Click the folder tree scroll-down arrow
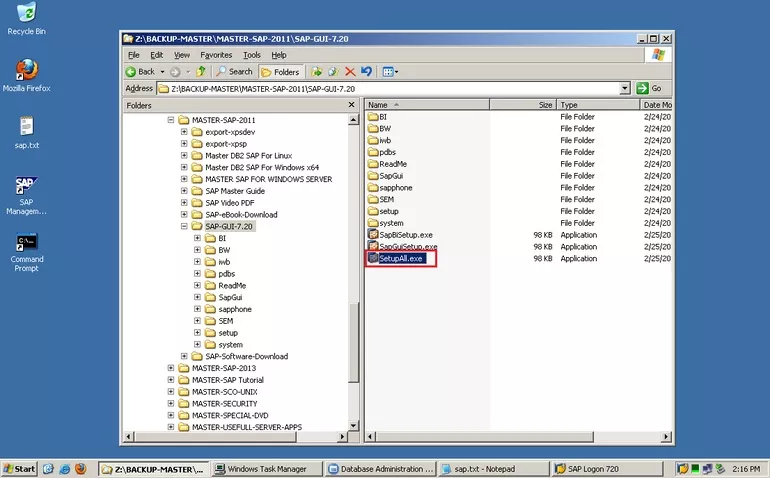Viewport: 770px width, 478px height. [x=353, y=425]
